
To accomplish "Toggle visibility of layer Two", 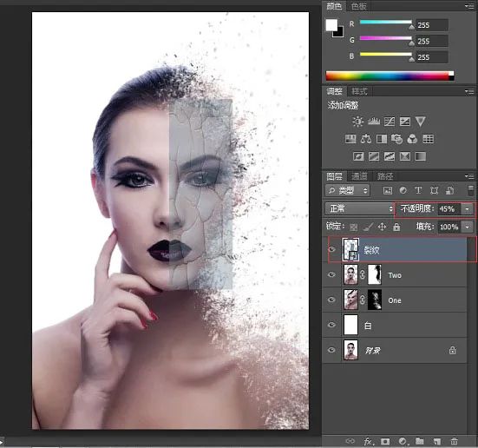I will point(331,274).
